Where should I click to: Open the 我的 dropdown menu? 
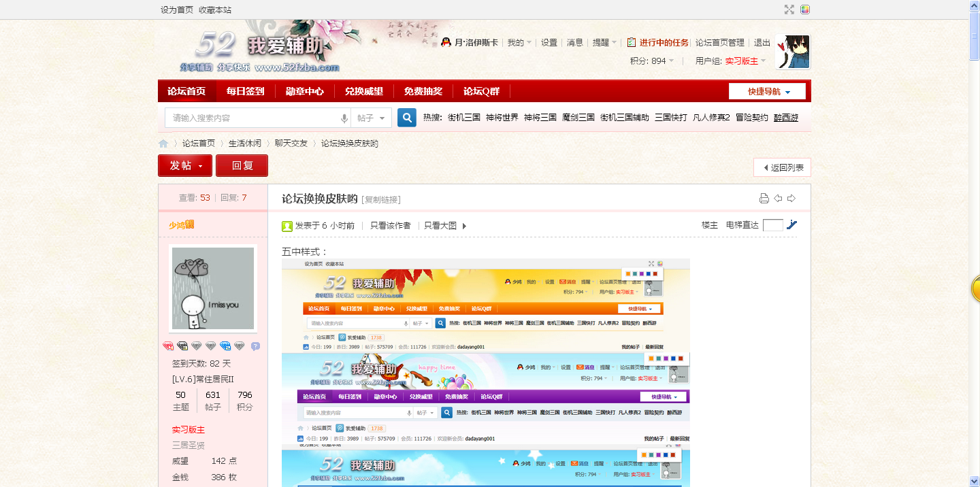[519, 42]
